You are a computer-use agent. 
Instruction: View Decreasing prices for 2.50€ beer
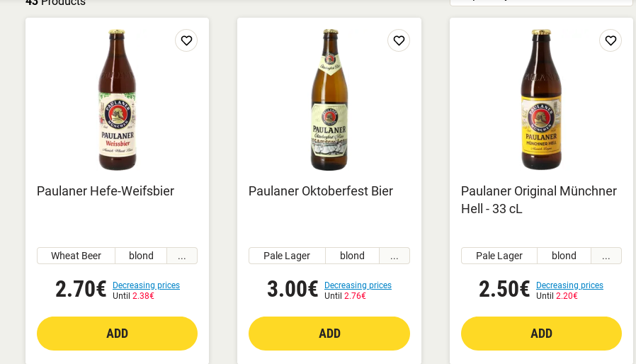click(x=569, y=285)
